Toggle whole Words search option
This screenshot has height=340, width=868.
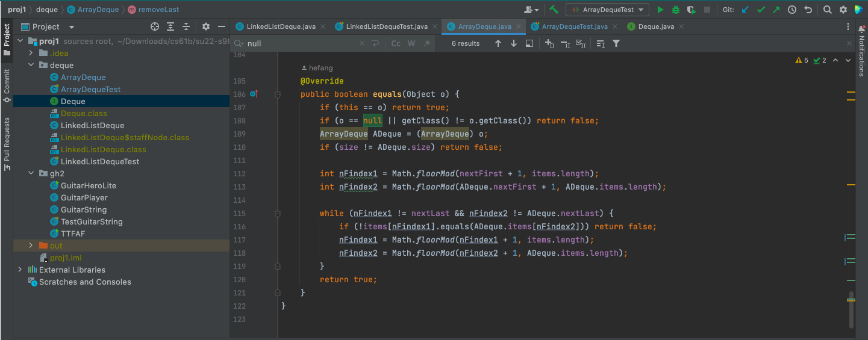[411, 43]
